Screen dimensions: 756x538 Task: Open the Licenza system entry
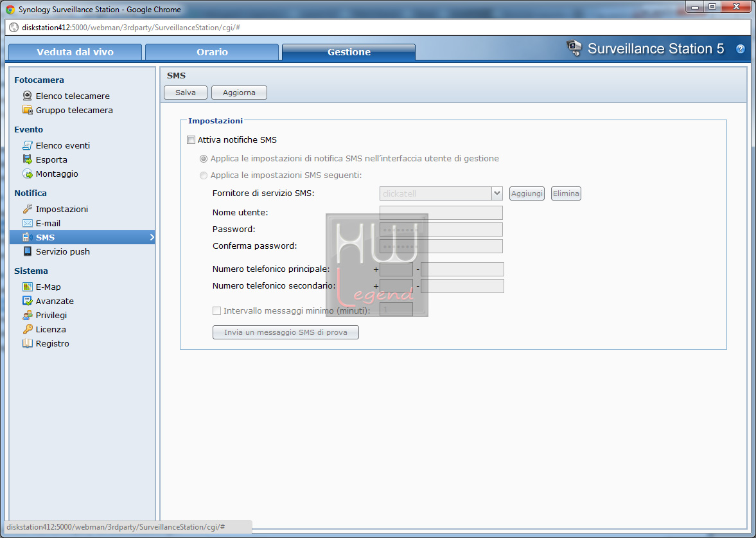51,330
